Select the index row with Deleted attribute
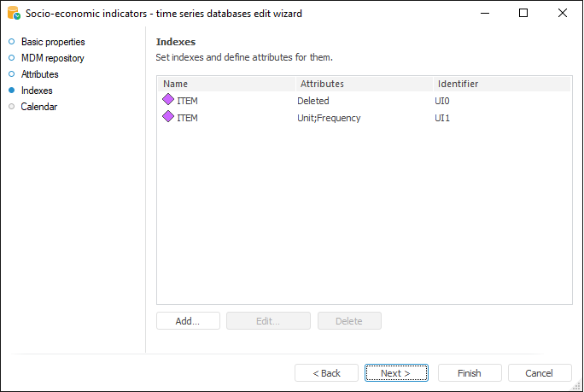584x392 pixels. coord(312,101)
